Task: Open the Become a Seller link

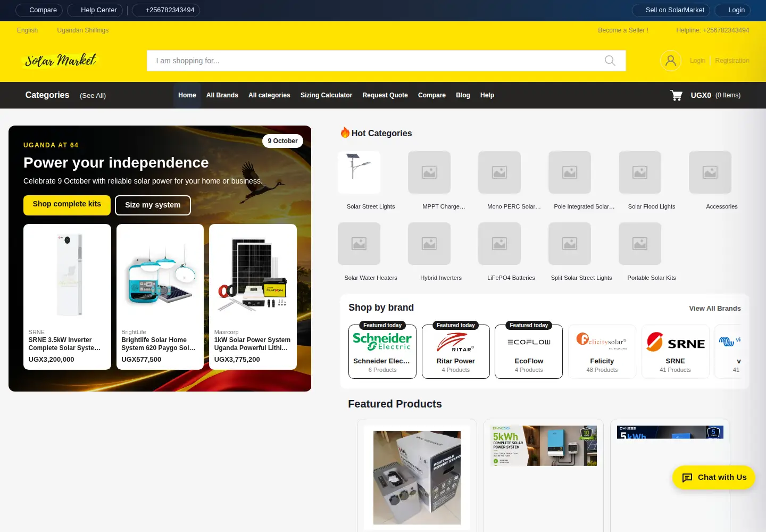Action: (x=623, y=30)
